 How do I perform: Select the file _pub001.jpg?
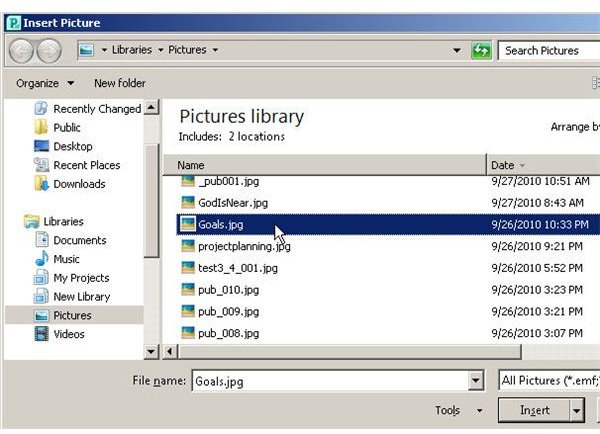point(228,181)
